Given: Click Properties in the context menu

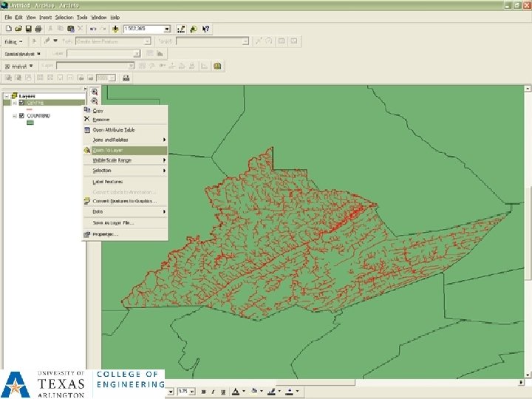Looking at the screenshot, I should [x=105, y=234].
